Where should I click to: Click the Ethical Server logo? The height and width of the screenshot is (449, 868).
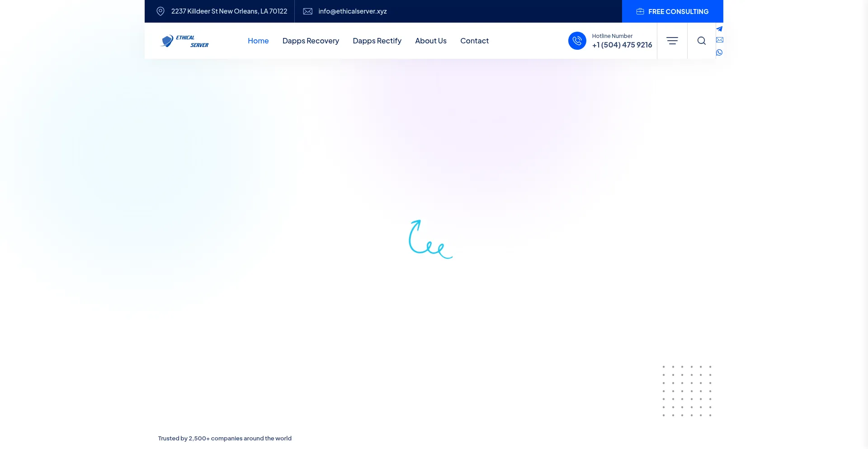(x=184, y=41)
